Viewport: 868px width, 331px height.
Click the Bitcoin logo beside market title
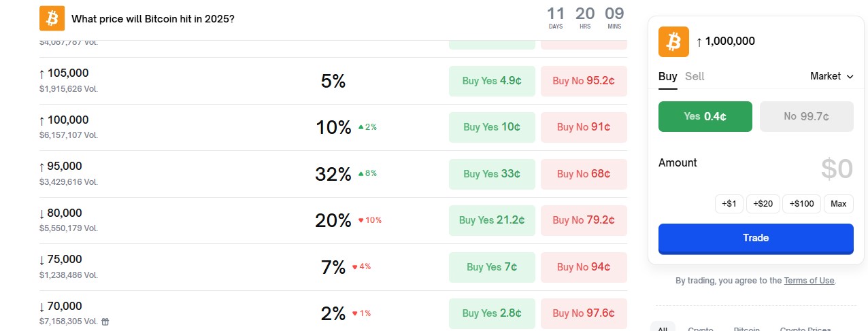click(52, 18)
